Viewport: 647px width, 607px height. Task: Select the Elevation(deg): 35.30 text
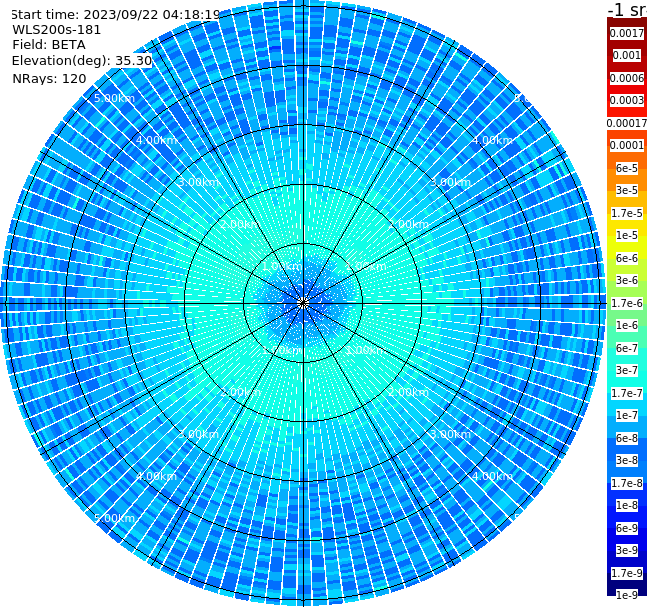click(x=82, y=61)
